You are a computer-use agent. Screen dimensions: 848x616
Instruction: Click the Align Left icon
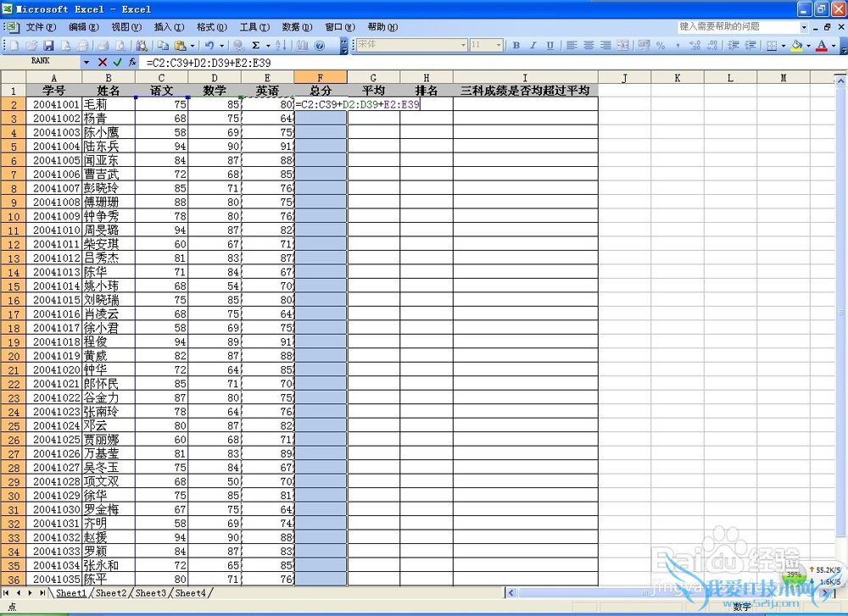(x=571, y=46)
